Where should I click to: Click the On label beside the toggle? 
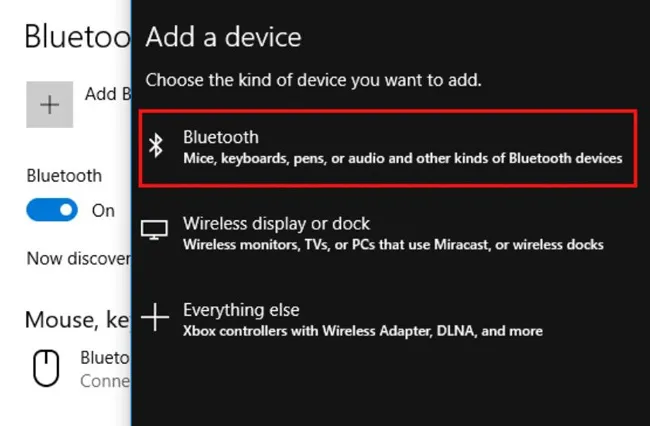[104, 211]
